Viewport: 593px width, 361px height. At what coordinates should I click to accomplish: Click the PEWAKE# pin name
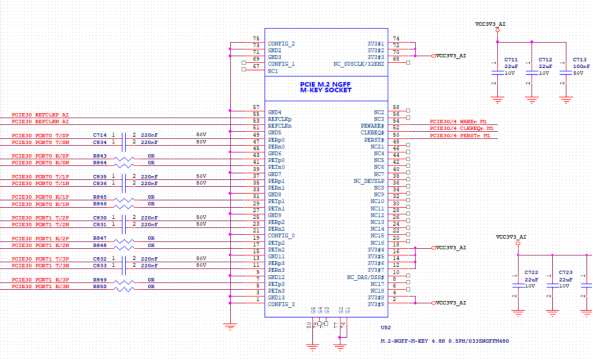point(373,126)
